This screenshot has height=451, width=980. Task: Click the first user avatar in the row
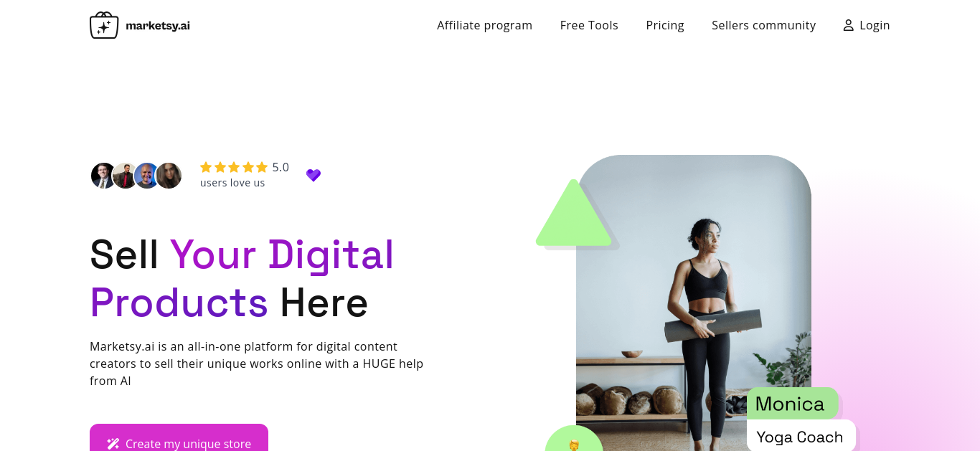point(103,176)
